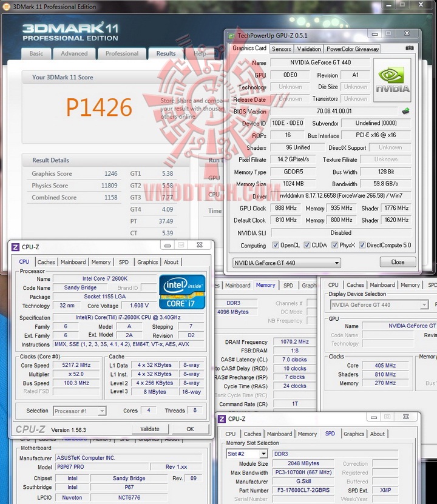Viewport: 437px width, 504px height.
Task: Open Memory tab in front CPU-Z window
Action: [x=101, y=262]
